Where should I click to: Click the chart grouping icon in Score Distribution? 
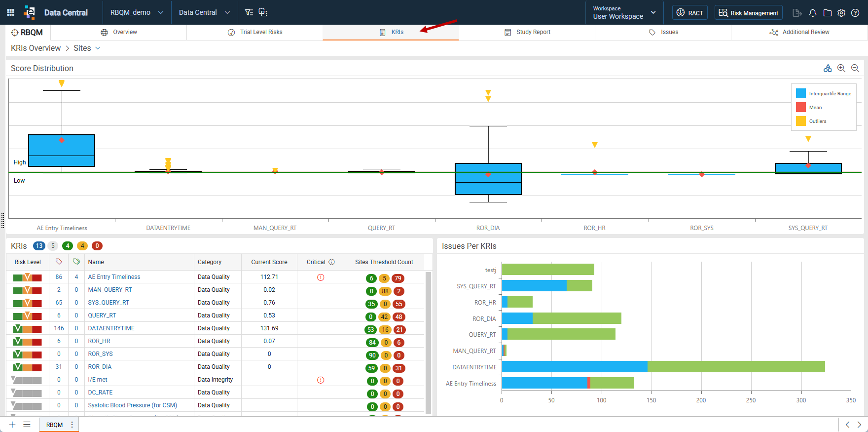pos(828,68)
